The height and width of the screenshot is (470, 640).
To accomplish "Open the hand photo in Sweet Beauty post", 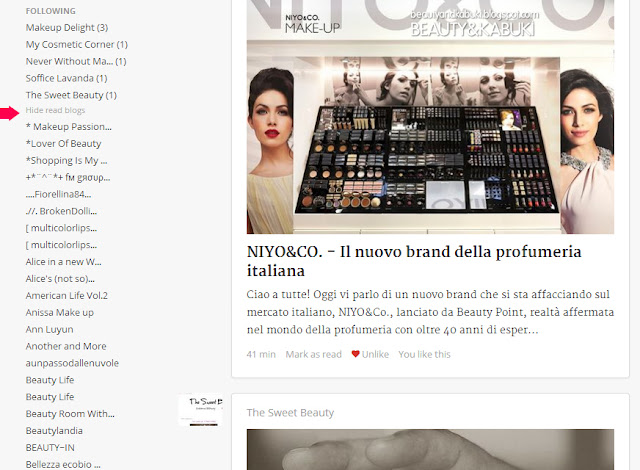I will point(430,450).
